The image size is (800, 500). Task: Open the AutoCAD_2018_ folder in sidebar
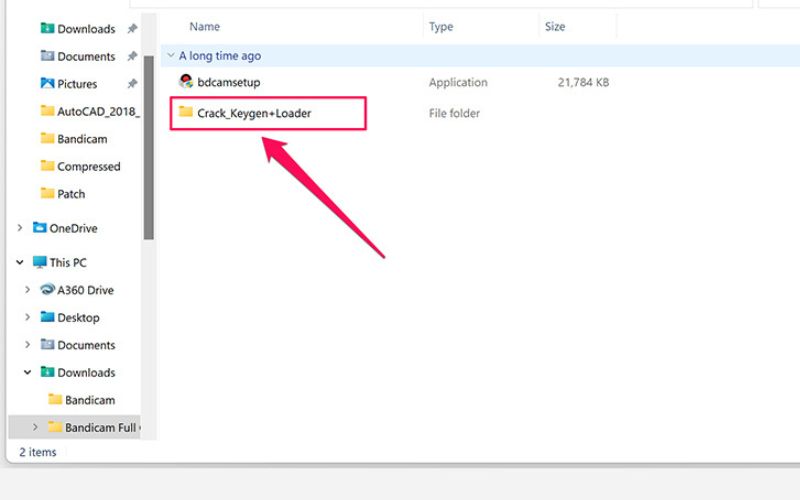point(90,111)
